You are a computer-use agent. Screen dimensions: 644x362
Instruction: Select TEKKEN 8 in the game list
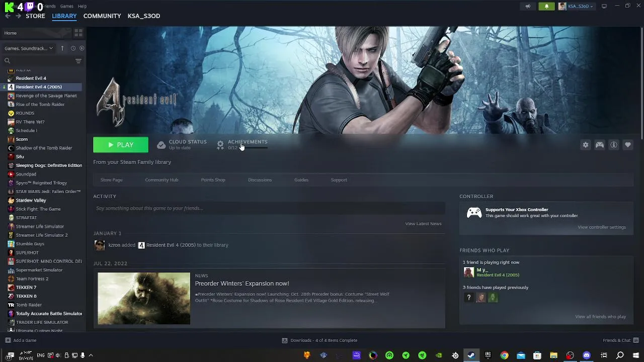tap(26, 296)
